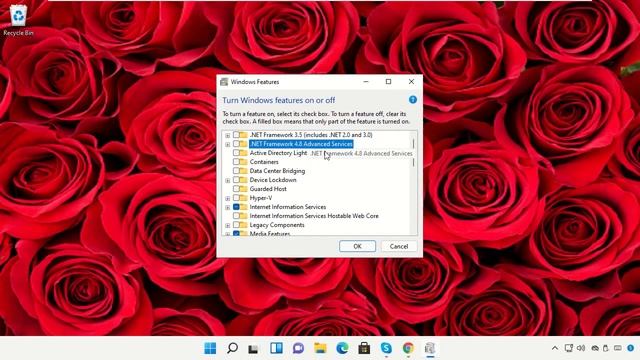
Task: Expand the Internet Information Services node
Action: [227, 208]
